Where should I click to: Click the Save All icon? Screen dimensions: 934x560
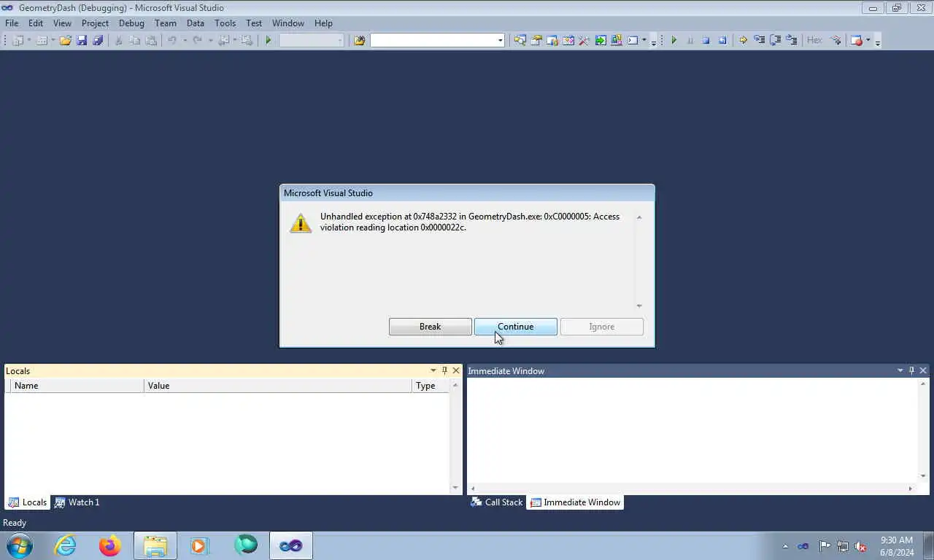pos(98,40)
